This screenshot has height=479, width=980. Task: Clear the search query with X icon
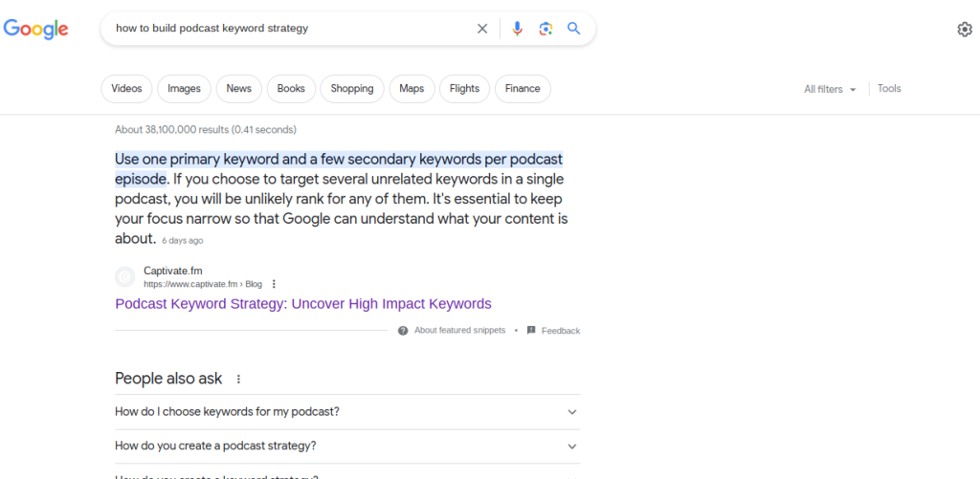(482, 29)
